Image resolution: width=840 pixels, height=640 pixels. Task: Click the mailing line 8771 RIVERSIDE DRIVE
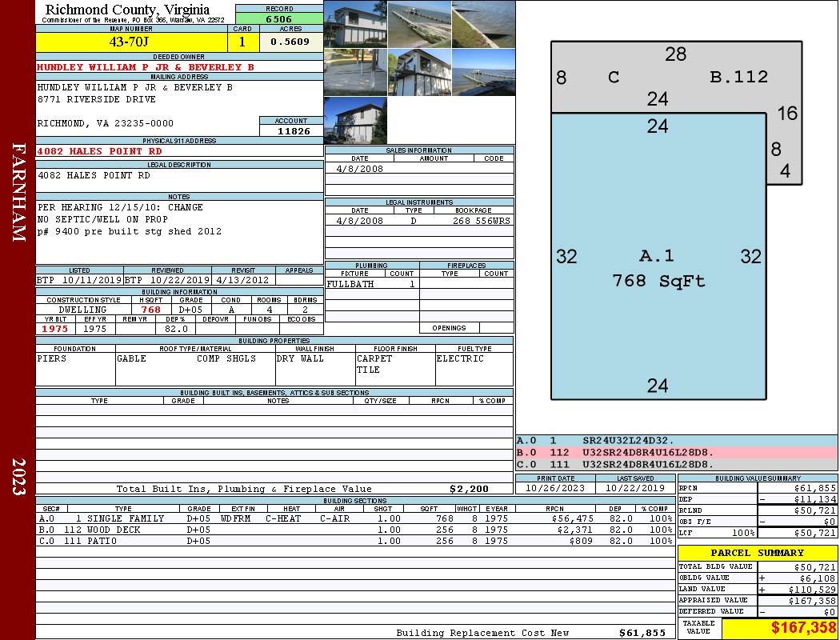pos(97,99)
